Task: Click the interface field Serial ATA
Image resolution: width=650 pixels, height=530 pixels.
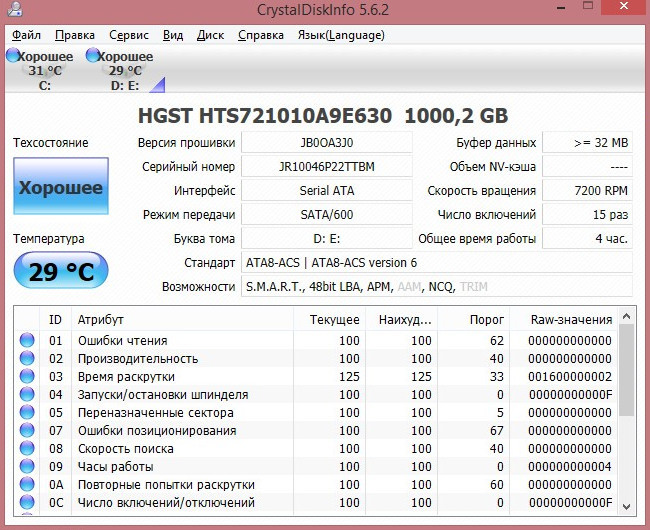Action: [327, 191]
